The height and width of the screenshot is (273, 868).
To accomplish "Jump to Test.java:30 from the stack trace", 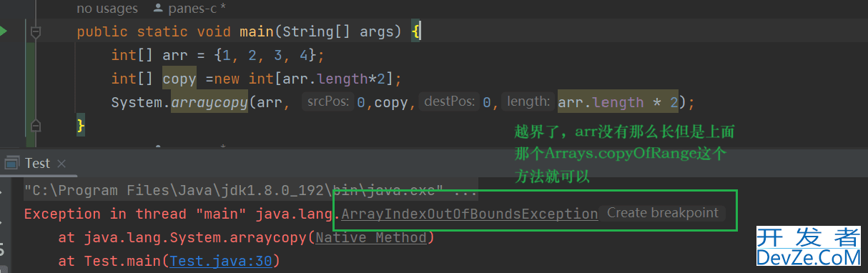I will 221,262.
